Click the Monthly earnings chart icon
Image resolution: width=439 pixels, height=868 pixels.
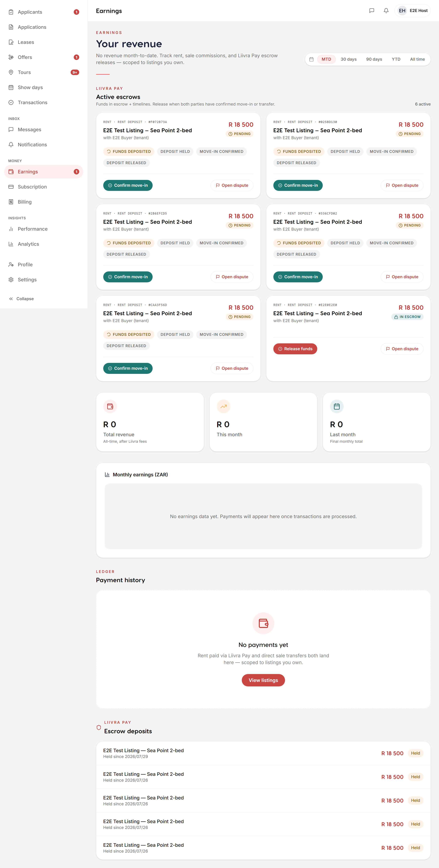[x=107, y=475]
